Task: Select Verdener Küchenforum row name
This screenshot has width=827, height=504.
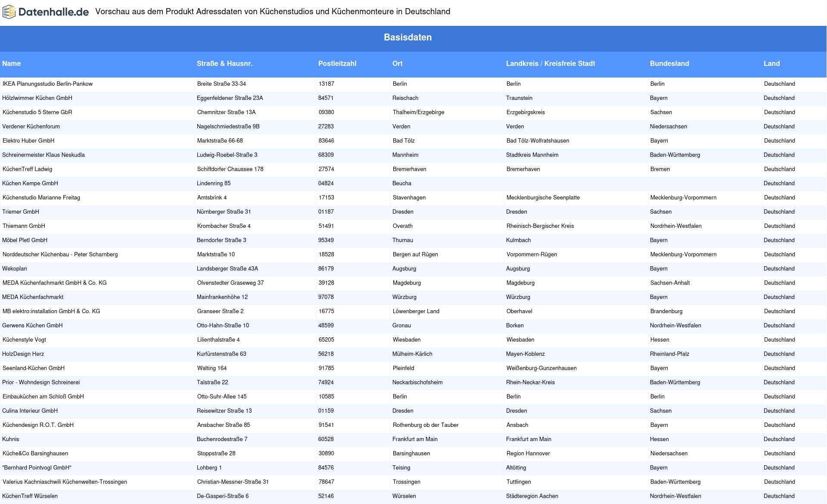Action: click(31, 127)
